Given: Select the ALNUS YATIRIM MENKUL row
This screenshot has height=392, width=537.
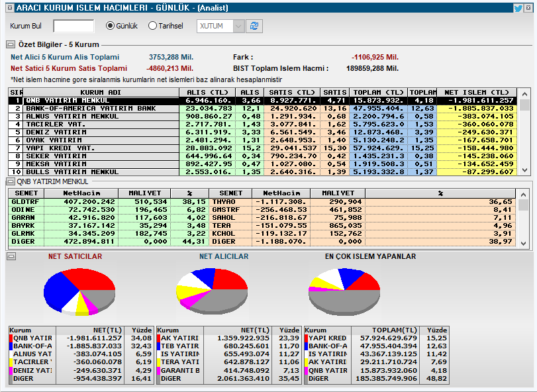Looking at the screenshot, I should coord(263,117).
